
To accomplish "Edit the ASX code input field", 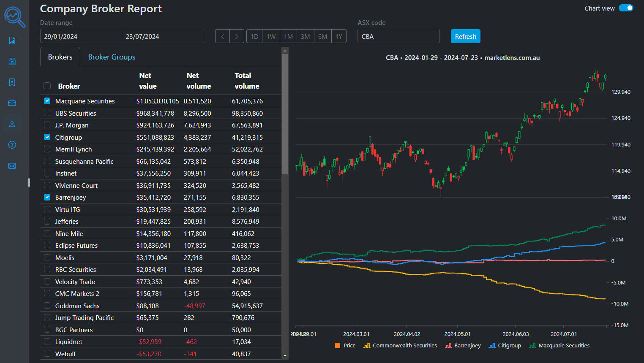I will click(x=398, y=36).
